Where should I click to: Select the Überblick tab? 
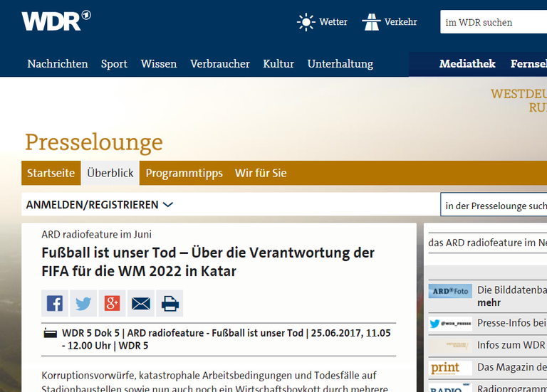pyautogui.click(x=110, y=173)
